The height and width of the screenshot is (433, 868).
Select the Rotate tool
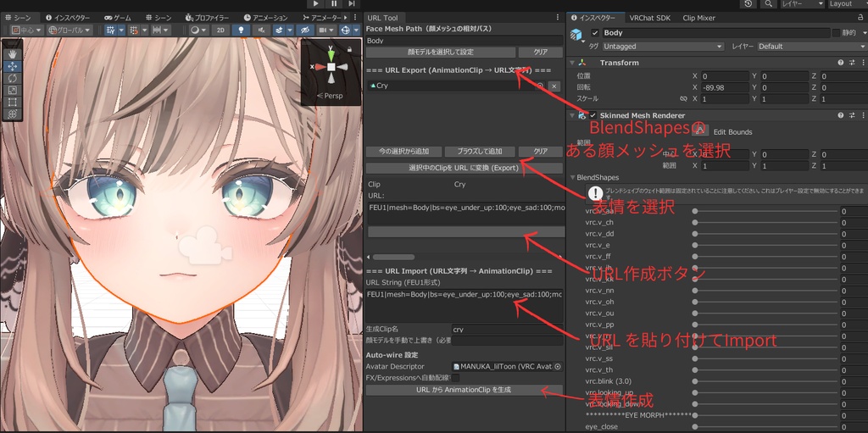[12, 78]
